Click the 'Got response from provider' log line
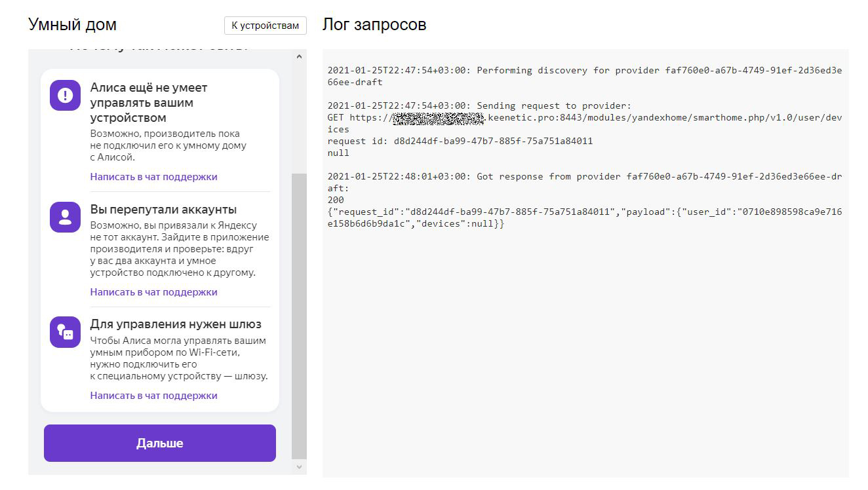This screenshot has height=490, width=868. point(585,182)
